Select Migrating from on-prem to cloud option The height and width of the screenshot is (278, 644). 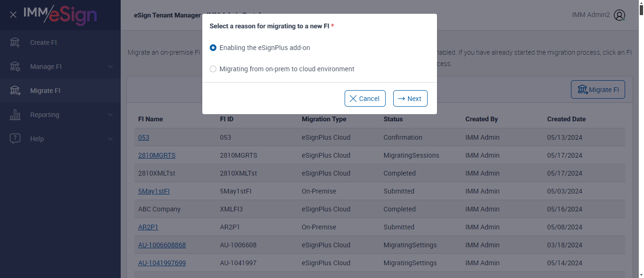click(x=213, y=69)
